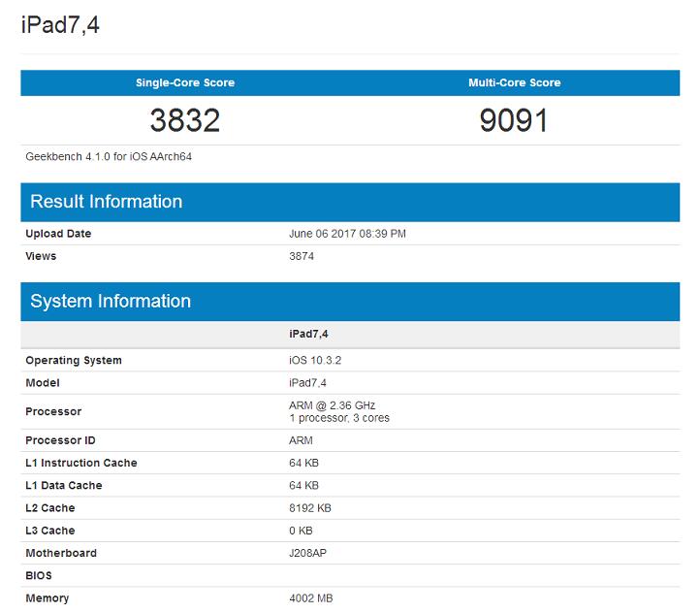Select the Model value iPad7,4
This screenshot has height=613, width=700.
click(x=307, y=383)
